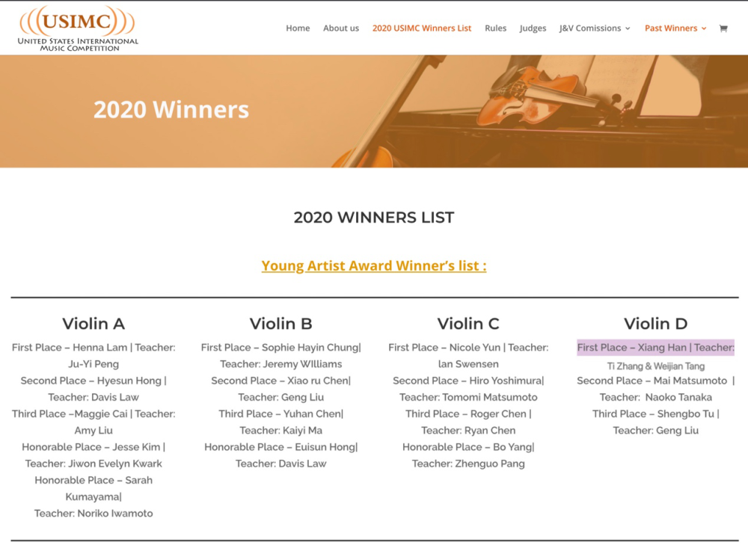Click First Place Henna Lam entry
The height and width of the screenshot is (560, 748).
click(93, 348)
